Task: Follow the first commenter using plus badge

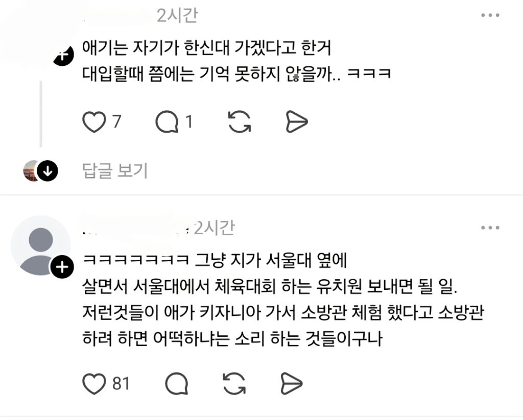Action: [63, 55]
